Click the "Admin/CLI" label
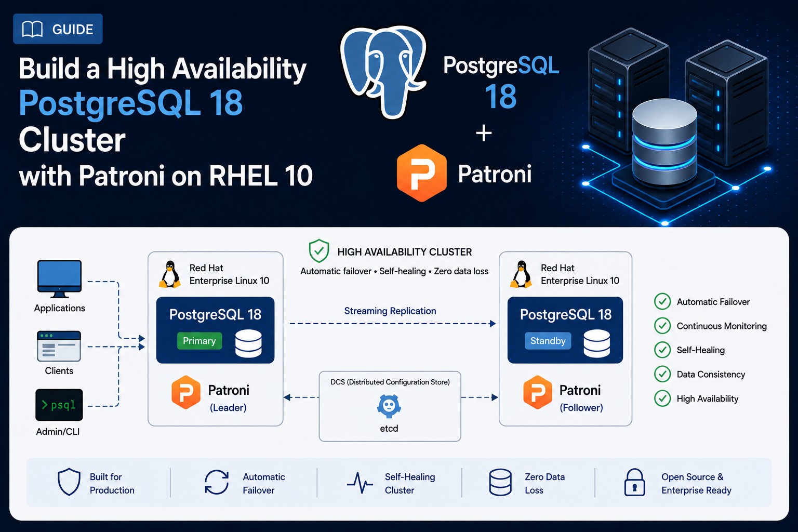Viewport: 798px width, 532px height. click(x=58, y=432)
